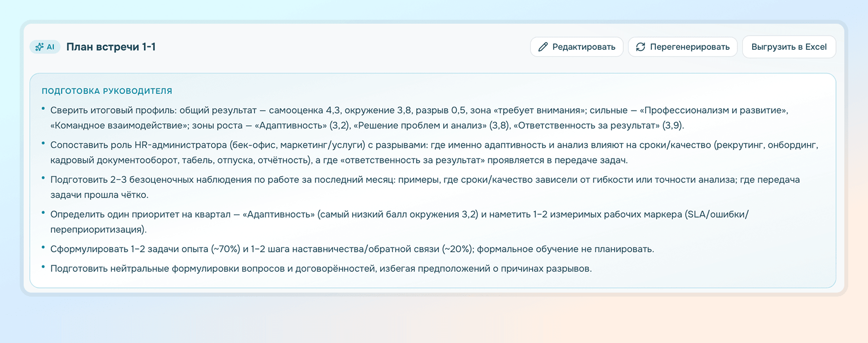
Task: Click the pencil icon in the Редактировать button
Action: point(543,47)
